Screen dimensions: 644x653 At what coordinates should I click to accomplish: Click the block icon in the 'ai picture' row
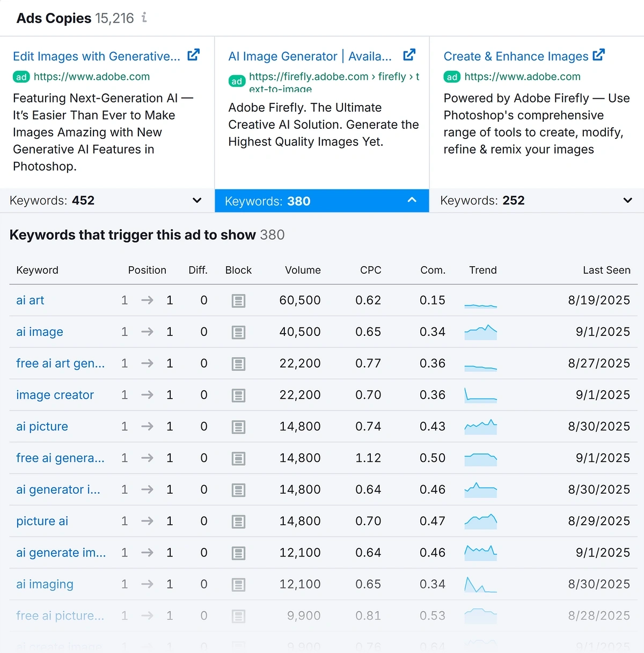click(238, 427)
